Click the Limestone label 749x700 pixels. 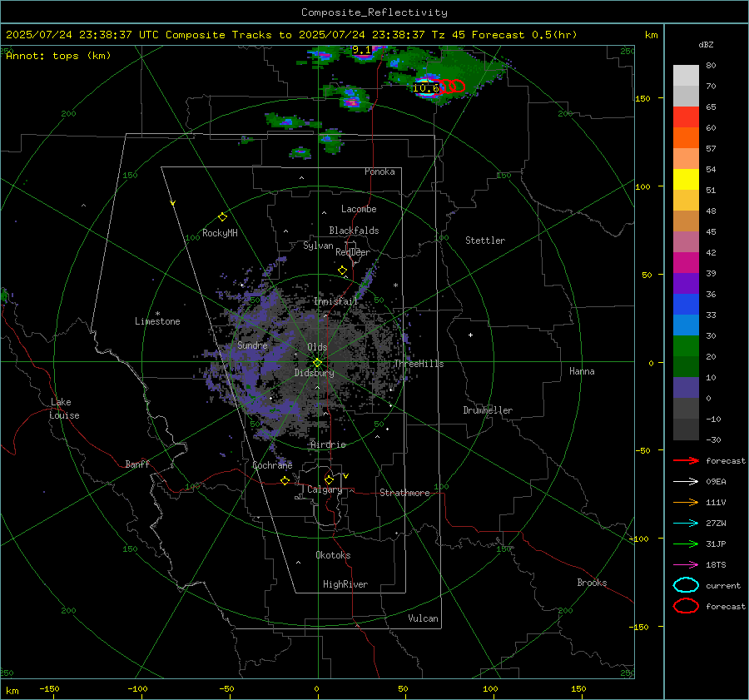157,321
